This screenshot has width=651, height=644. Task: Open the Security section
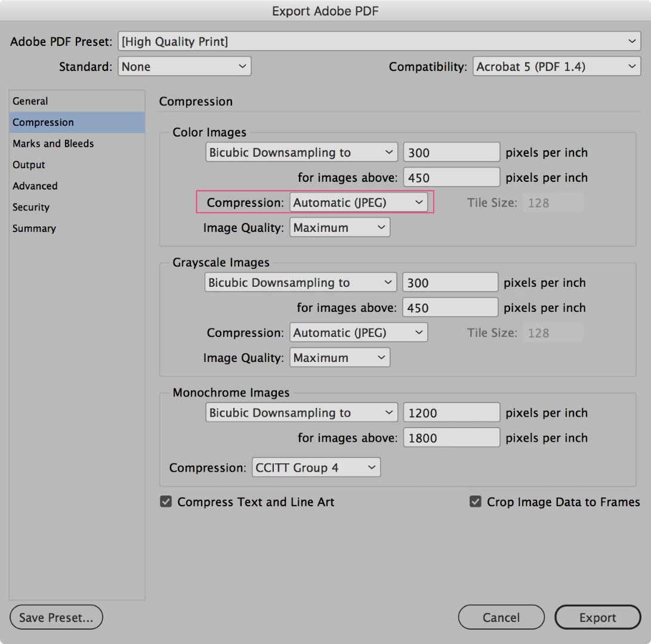click(77, 207)
